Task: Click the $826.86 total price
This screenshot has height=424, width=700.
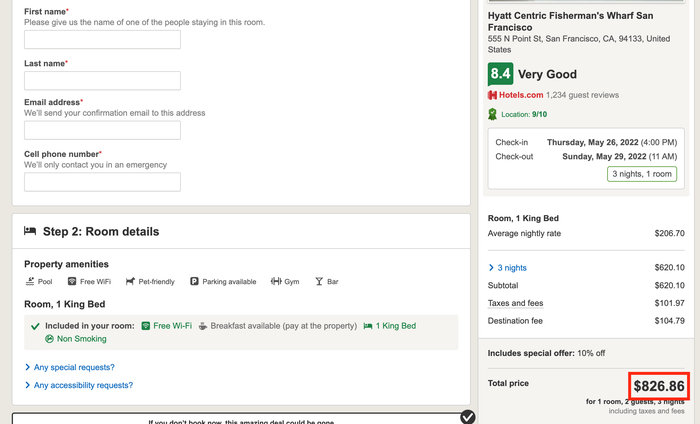Action: pyautogui.click(x=659, y=386)
